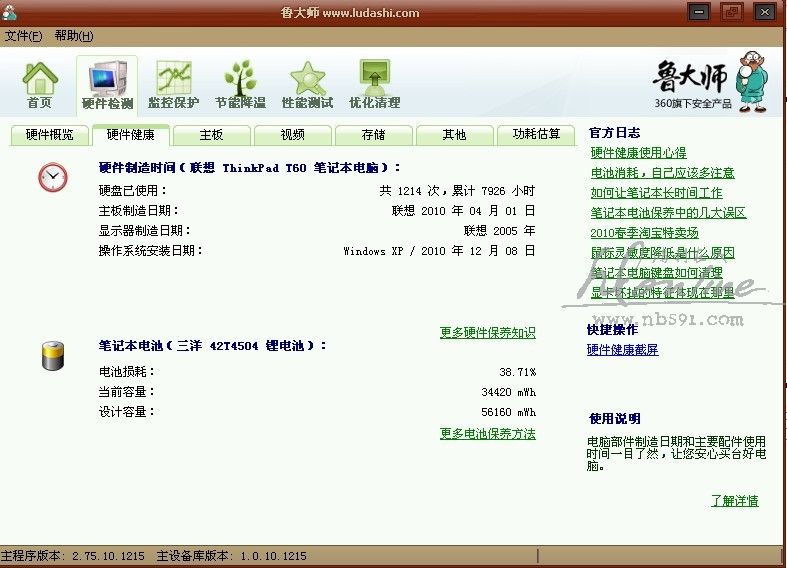The width and height of the screenshot is (787, 568).
Task: Select the 存储 tab
Action: [x=373, y=135]
